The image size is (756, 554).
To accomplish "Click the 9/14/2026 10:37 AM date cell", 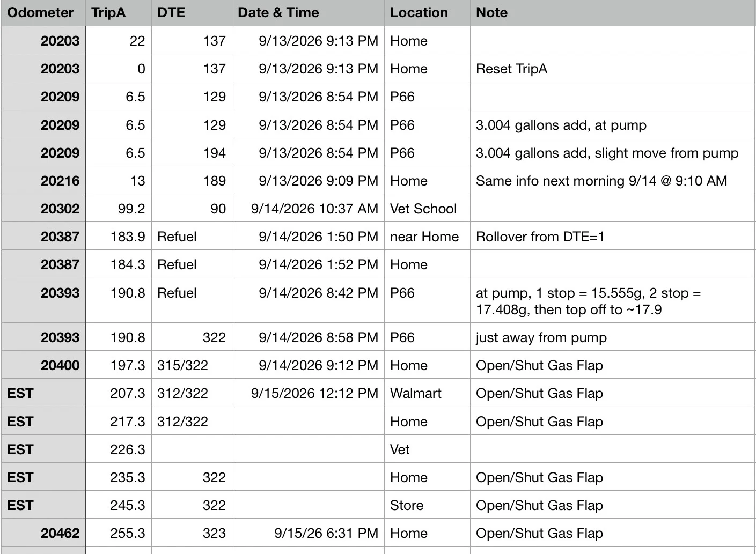I will [x=308, y=208].
